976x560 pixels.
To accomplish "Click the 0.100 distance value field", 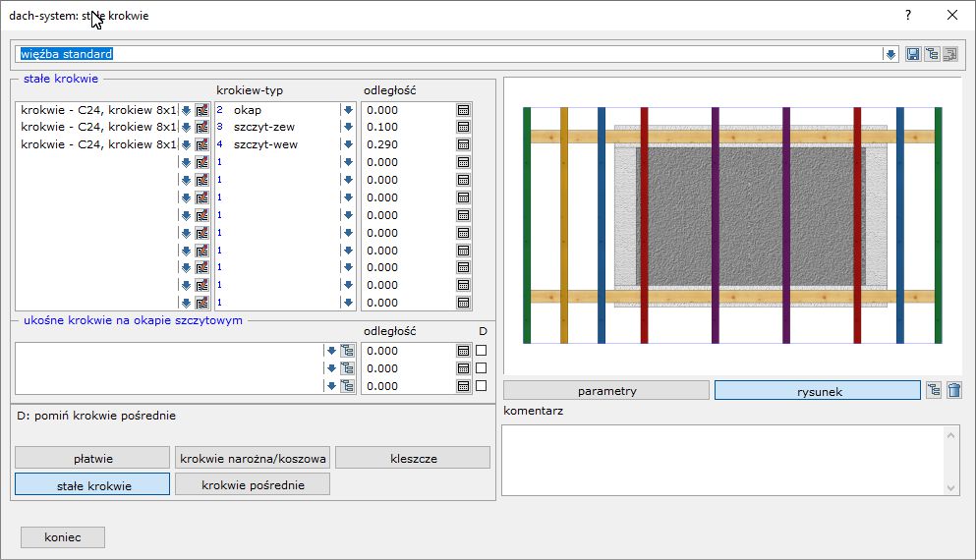I will (408, 127).
